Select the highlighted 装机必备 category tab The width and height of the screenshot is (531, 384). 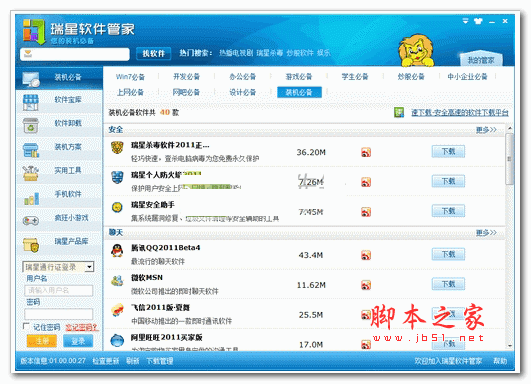pyautogui.click(x=299, y=92)
